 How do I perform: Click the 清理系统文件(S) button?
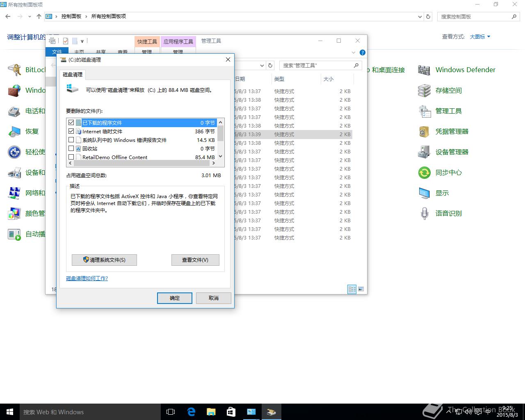coord(104,260)
